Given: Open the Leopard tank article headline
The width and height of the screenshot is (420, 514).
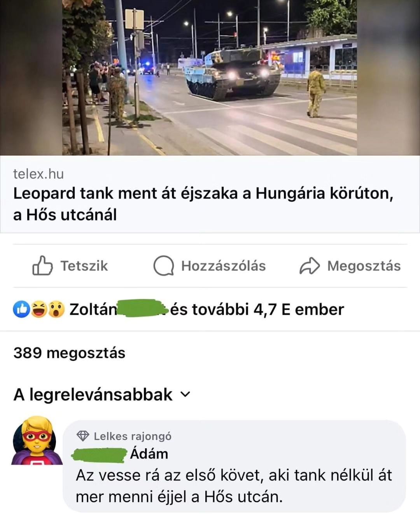Looking at the screenshot, I should tap(203, 204).
